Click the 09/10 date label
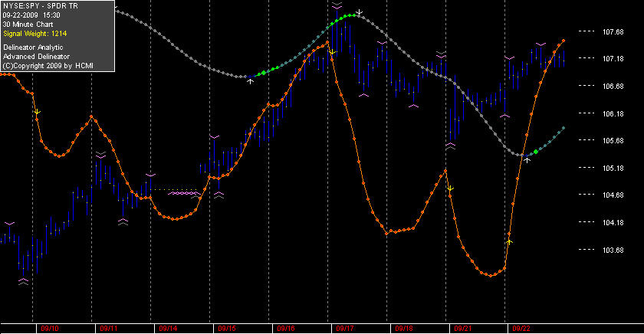644x334 pixels. [x=50, y=329]
